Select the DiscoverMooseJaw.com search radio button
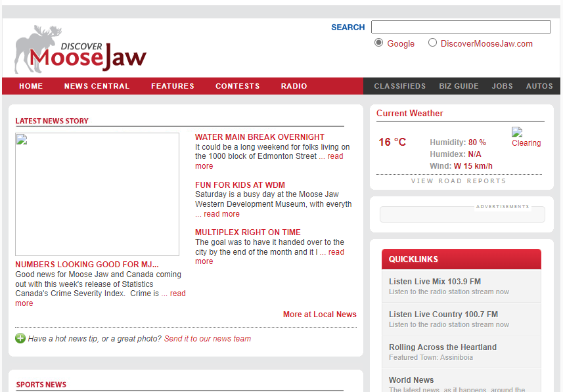This screenshot has height=392, width=563. coord(432,43)
